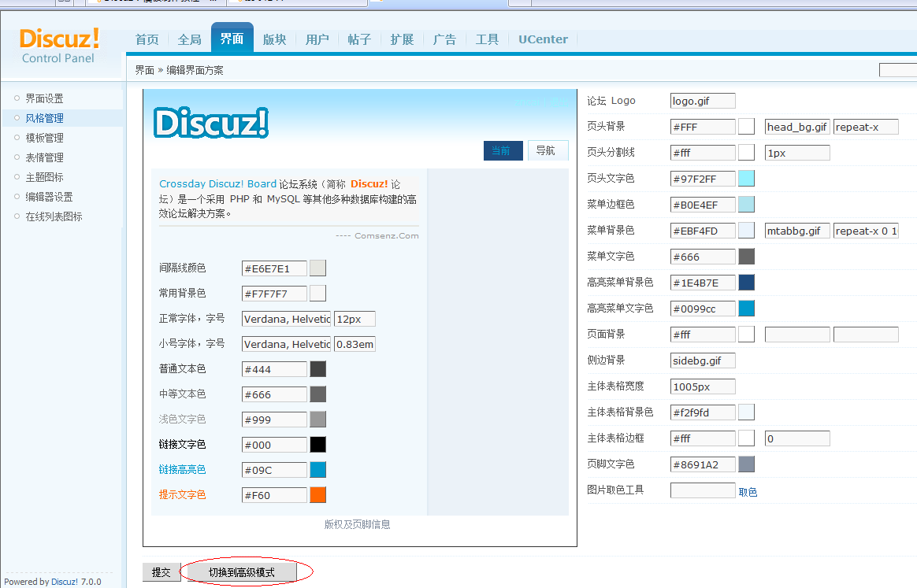Open the 普通文本色 color swatch
The width and height of the screenshot is (917, 588).
click(x=317, y=369)
